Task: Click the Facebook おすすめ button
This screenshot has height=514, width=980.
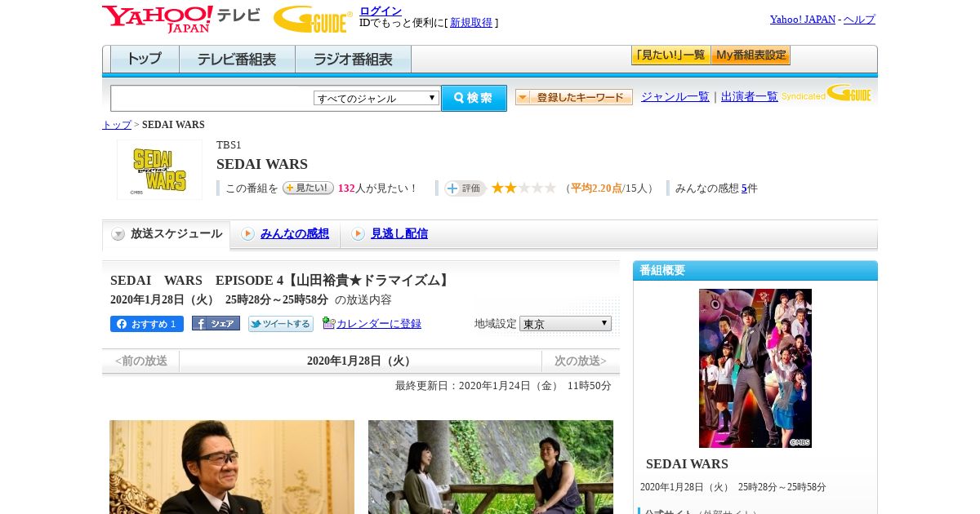Action: point(147,324)
